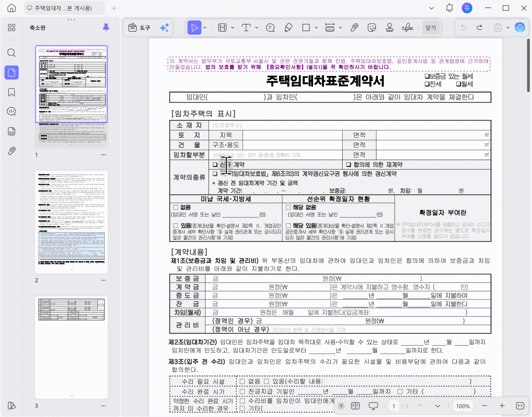Switch to the 주택임대차 document tab
Screen dimensions: 532x417
[x=64, y=8]
